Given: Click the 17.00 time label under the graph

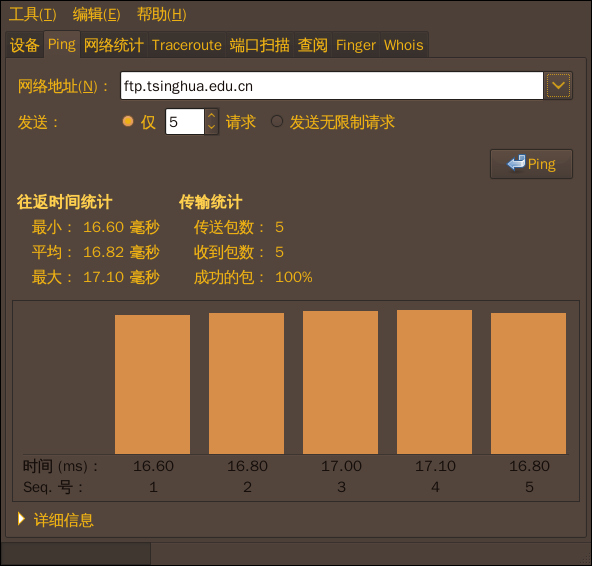Looking at the screenshot, I should [341, 466].
